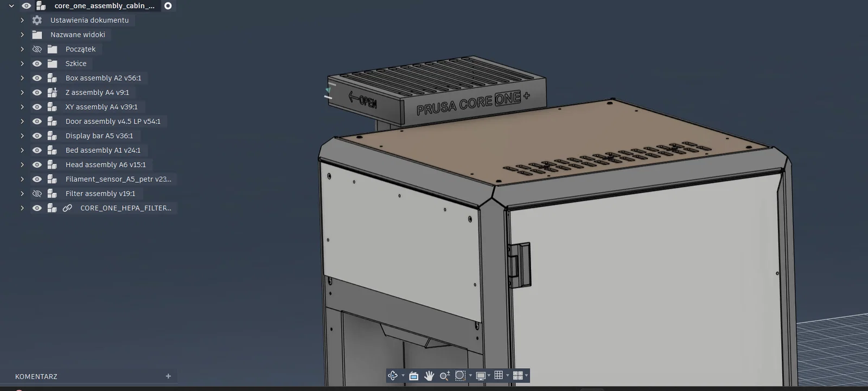Expand the Display bar A5 node

(x=22, y=136)
